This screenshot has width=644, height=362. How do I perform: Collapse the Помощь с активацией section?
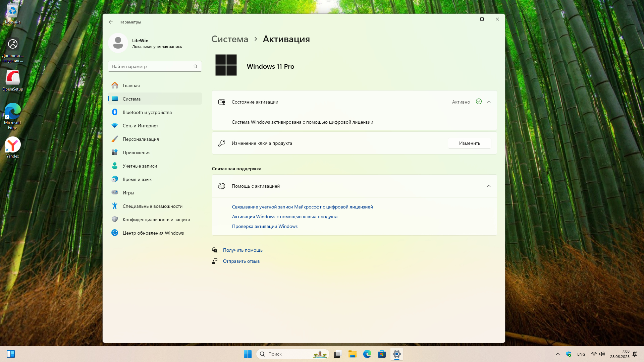488,186
